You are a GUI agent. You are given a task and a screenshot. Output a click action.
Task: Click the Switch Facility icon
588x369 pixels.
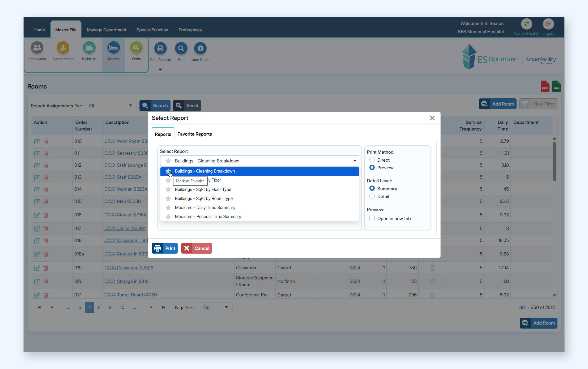coord(526,24)
